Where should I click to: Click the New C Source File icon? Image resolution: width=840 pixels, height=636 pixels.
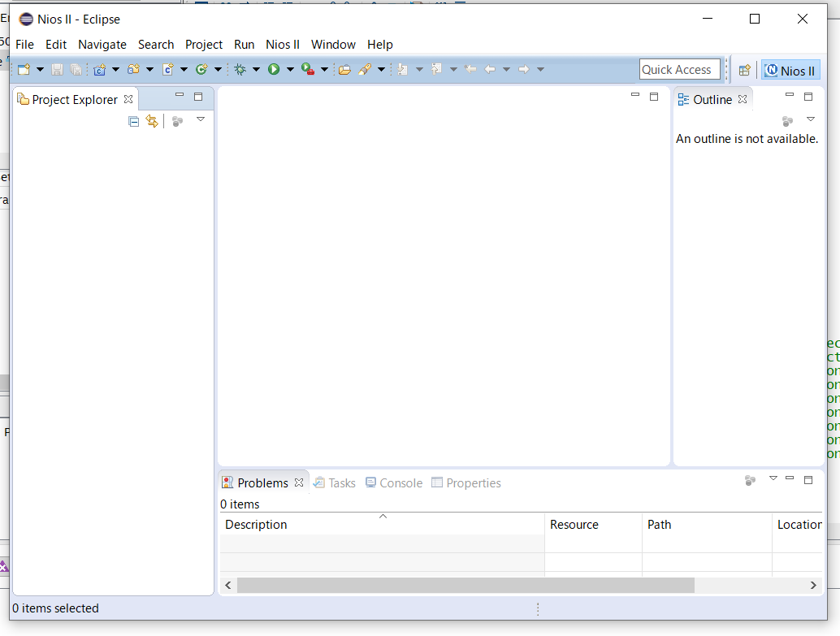[x=167, y=69]
